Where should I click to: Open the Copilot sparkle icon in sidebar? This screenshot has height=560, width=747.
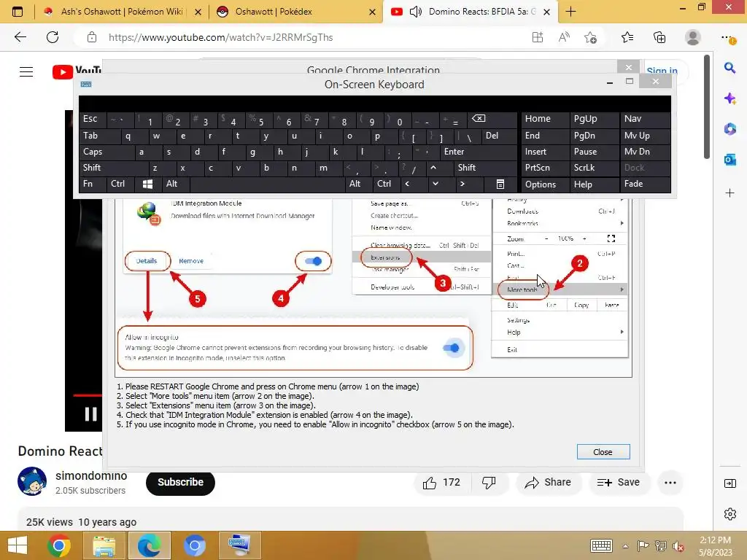click(729, 98)
